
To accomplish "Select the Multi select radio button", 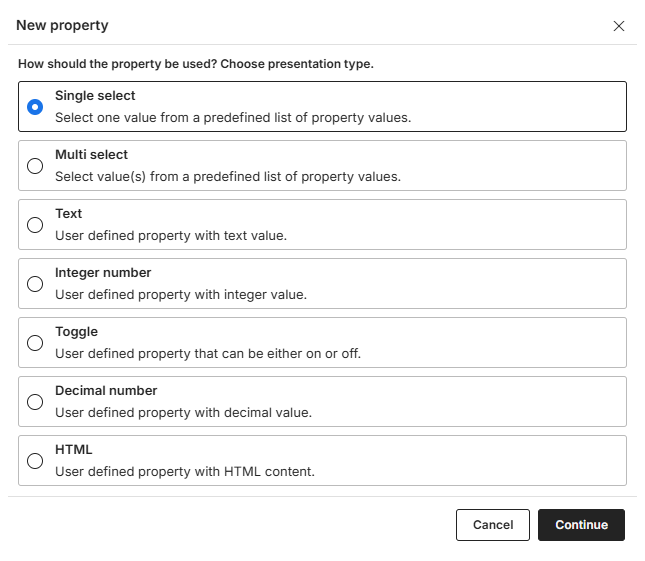I will pyautogui.click(x=35, y=166).
